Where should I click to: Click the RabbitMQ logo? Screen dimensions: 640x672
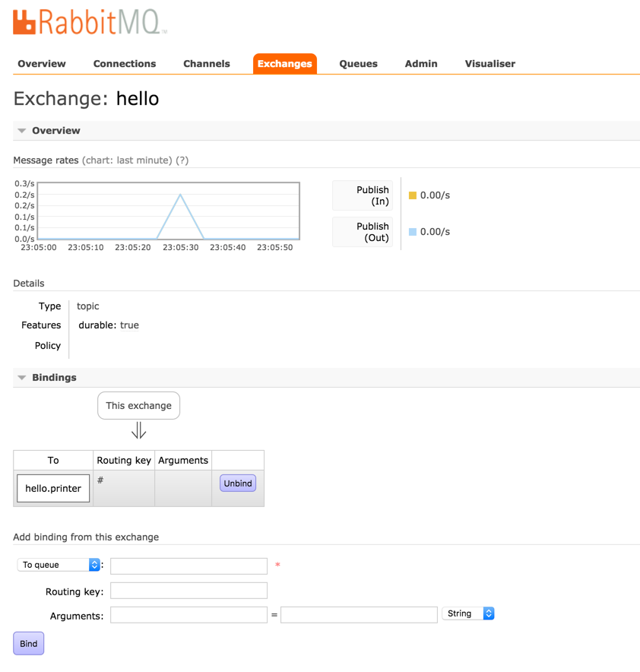click(x=90, y=22)
